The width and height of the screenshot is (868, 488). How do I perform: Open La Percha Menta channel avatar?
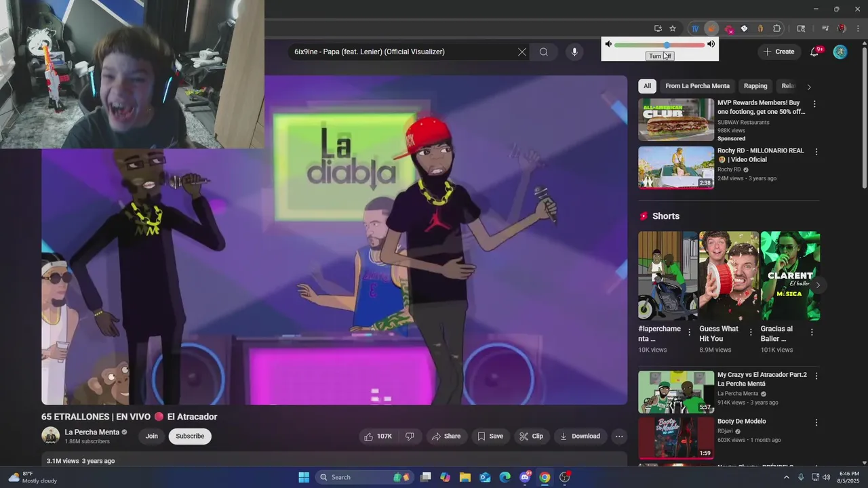[51, 436]
